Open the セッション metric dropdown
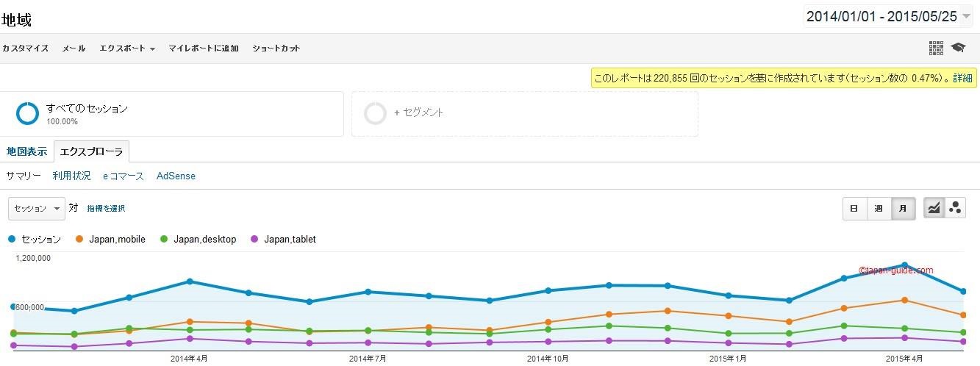Screen dimensions: 980x366 tap(37, 208)
